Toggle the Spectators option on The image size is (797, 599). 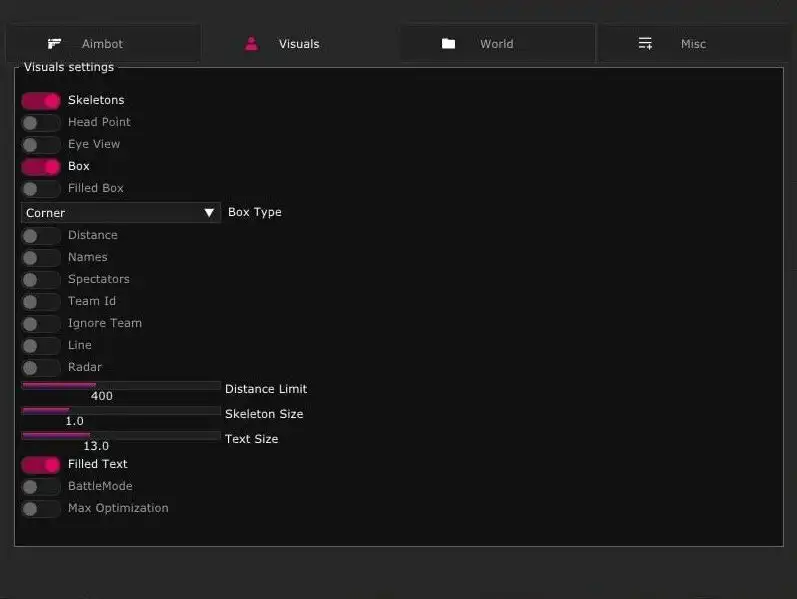[x=41, y=279]
